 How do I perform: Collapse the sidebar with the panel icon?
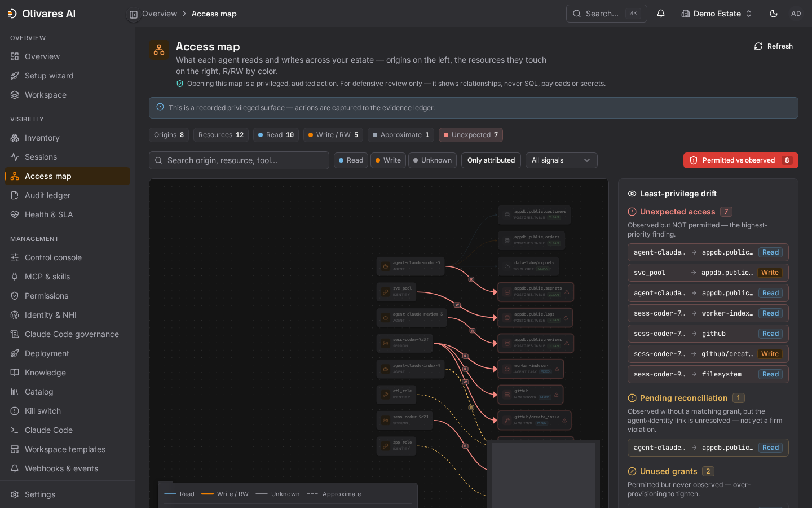pos(134,15)
